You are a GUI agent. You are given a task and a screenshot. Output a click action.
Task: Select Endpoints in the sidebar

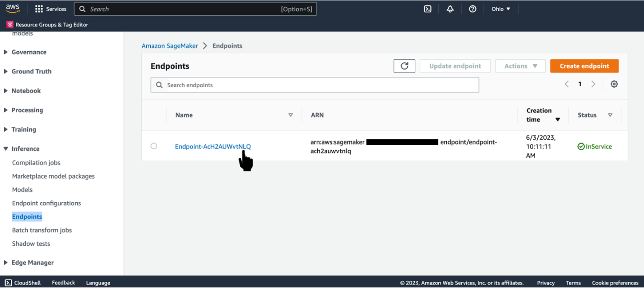coord(27,217)
